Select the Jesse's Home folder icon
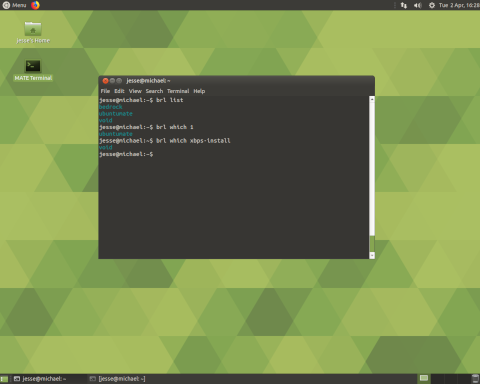480x384 pixels. [x=33, y=33]
